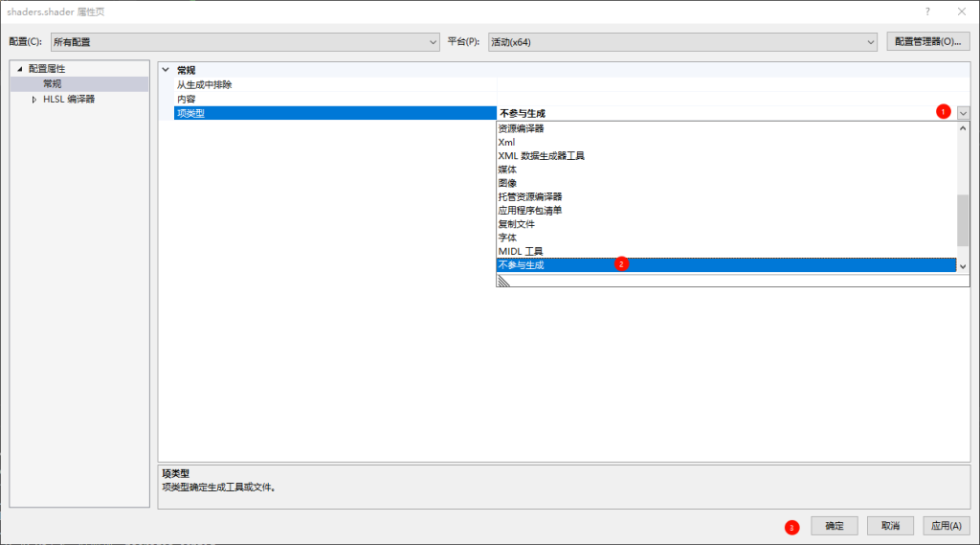This screenshot has width=980, height=545.
Task: Click the dropdown list scroll down arrow
Action: [x=963, y=266]
